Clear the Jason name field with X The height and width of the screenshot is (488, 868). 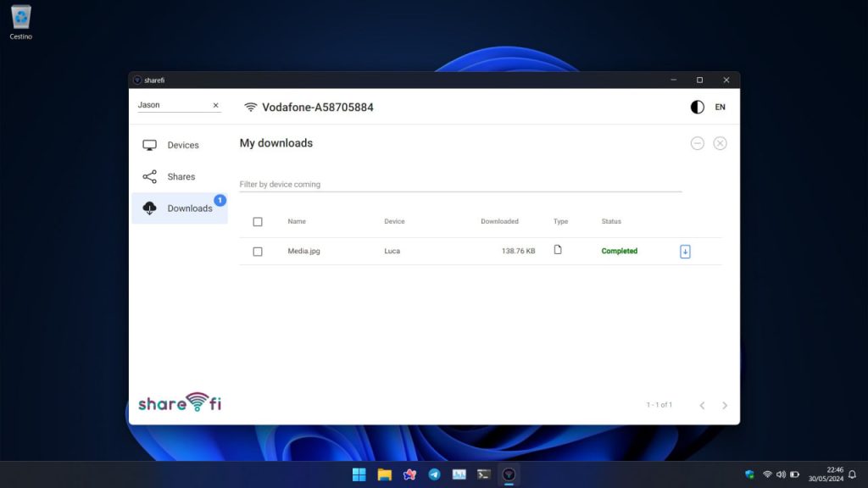click(x=216, y=105)
